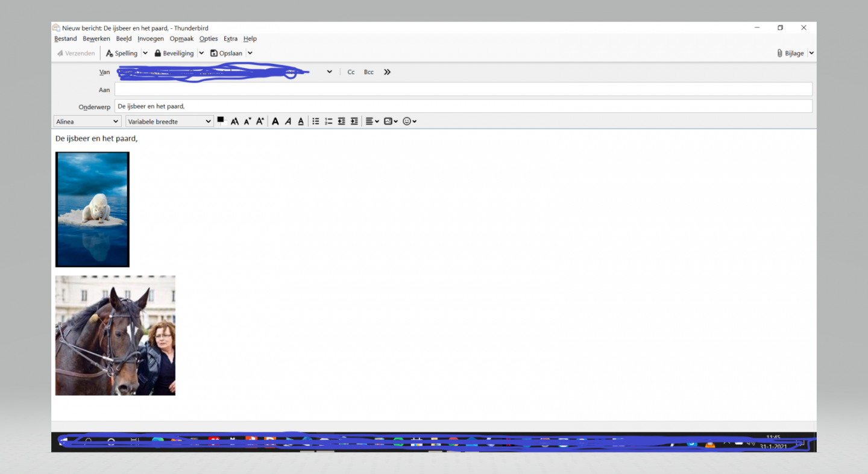Open the Bestand menu
Image resolution: width=868 pixels, height=474 pixels.
[x=66, y=39]
